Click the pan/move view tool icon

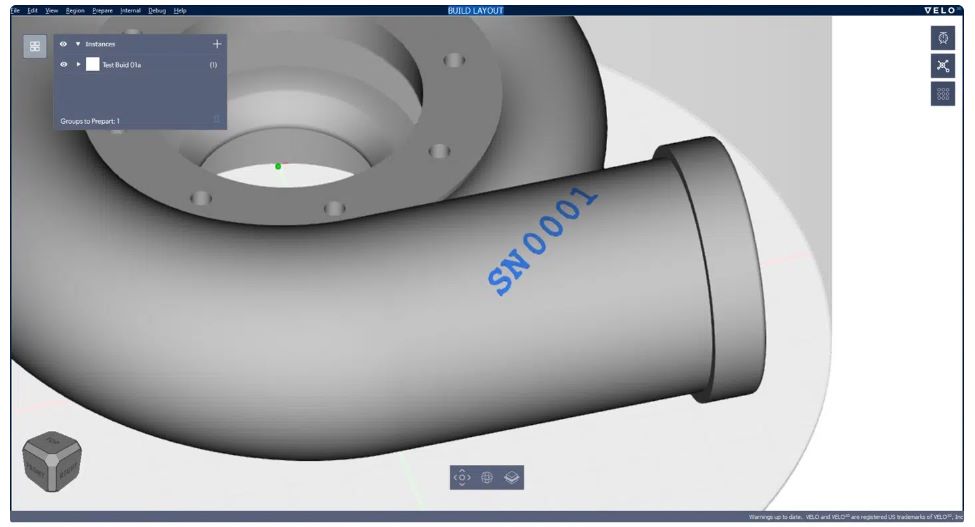462,477
